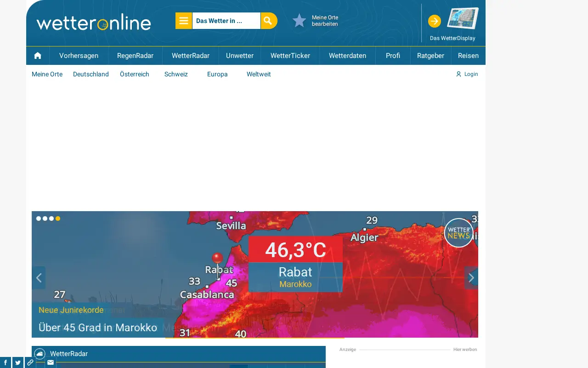
Task: Select the yellow active carousel dot
Action: coord(58,218)
